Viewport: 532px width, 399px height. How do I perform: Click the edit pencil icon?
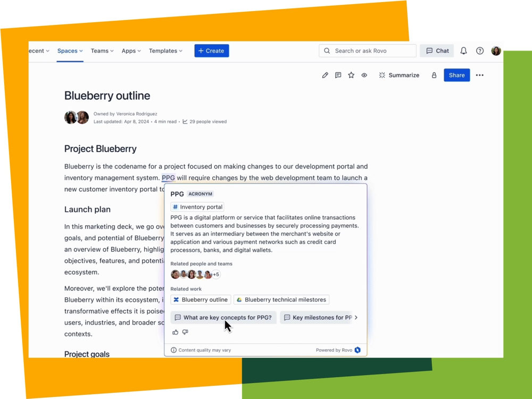click(325, 76)
